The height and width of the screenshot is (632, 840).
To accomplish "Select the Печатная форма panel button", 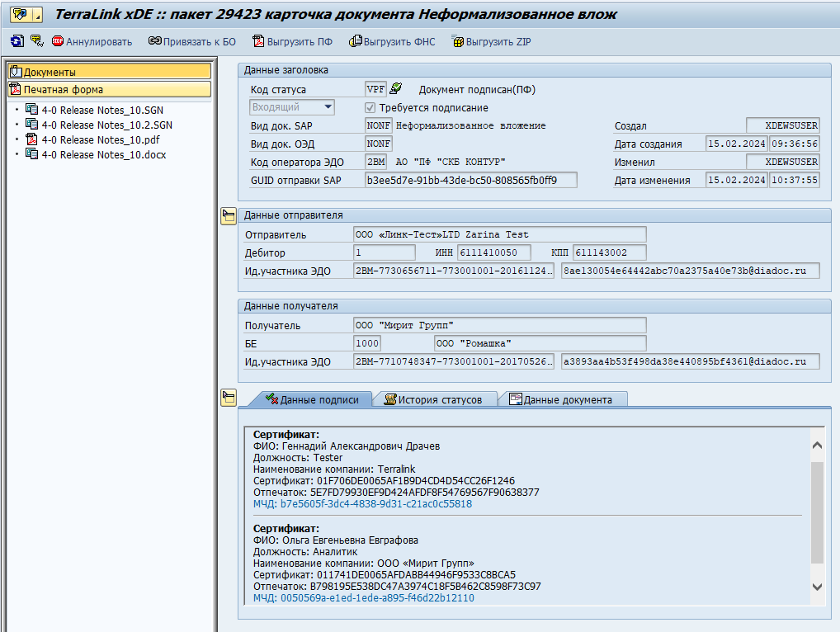I will [109, 89].
